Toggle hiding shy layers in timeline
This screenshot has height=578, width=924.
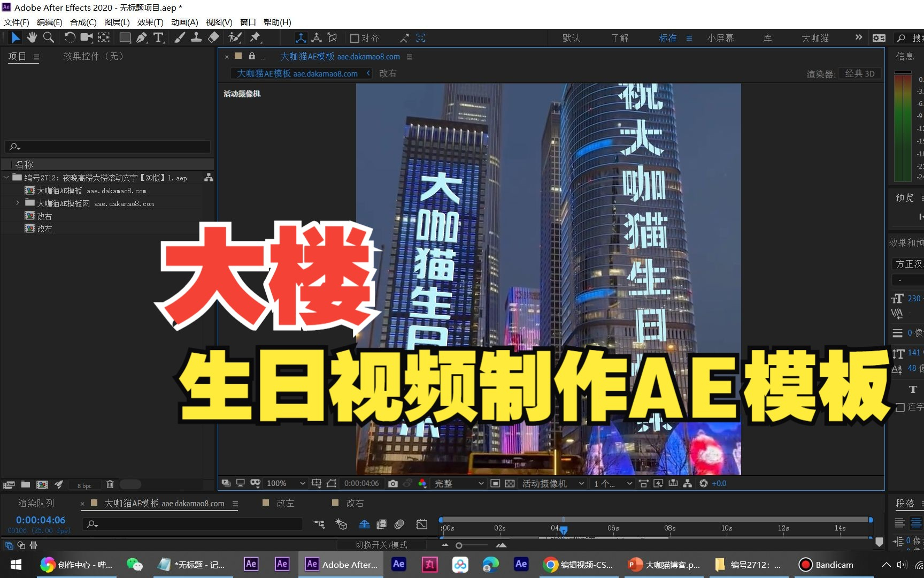[364, 524]
